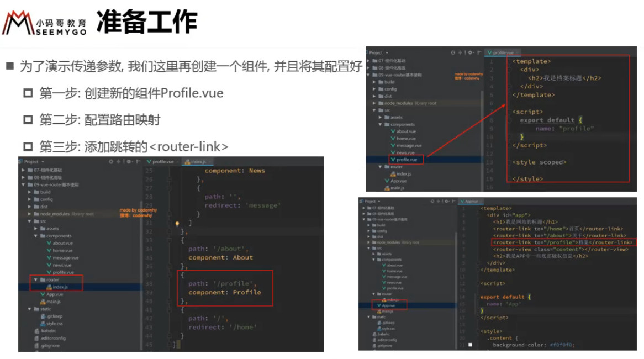Screen dimensions: 644x359
Task: Open red-boxed profile.vue in components tree
Action: point(406,160)
